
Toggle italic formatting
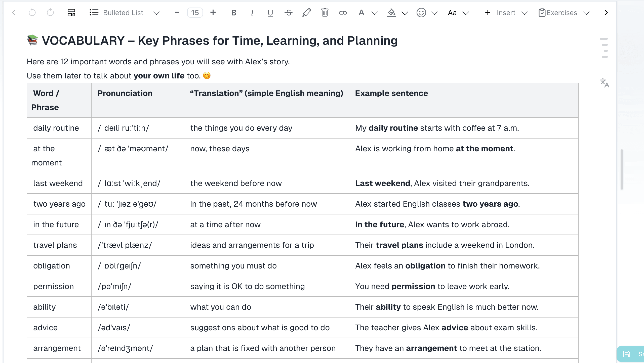coord(252,12)
